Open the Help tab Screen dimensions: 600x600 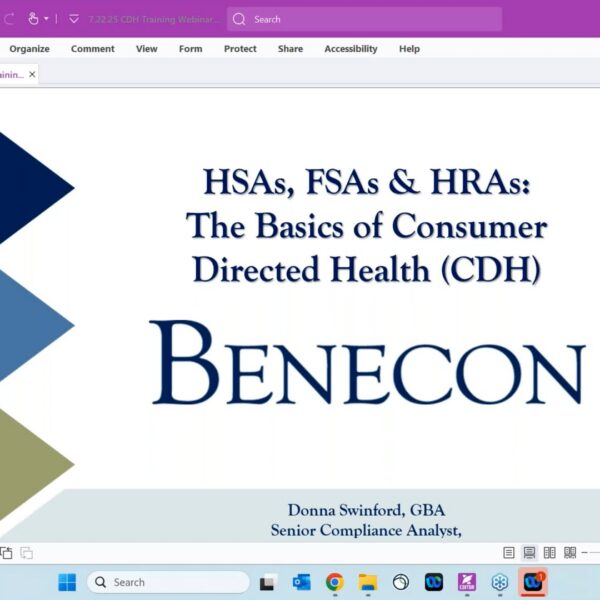coord(409,49)
